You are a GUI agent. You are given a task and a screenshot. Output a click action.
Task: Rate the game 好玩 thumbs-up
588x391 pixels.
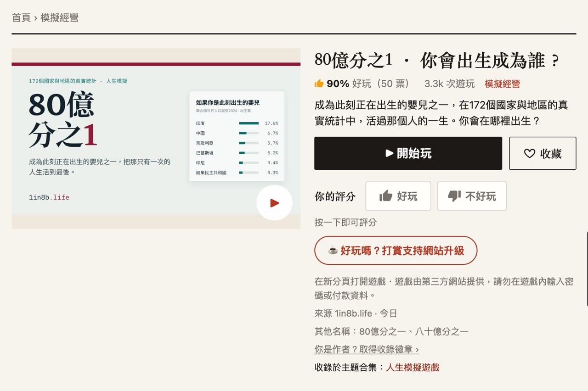pos(398,196)
